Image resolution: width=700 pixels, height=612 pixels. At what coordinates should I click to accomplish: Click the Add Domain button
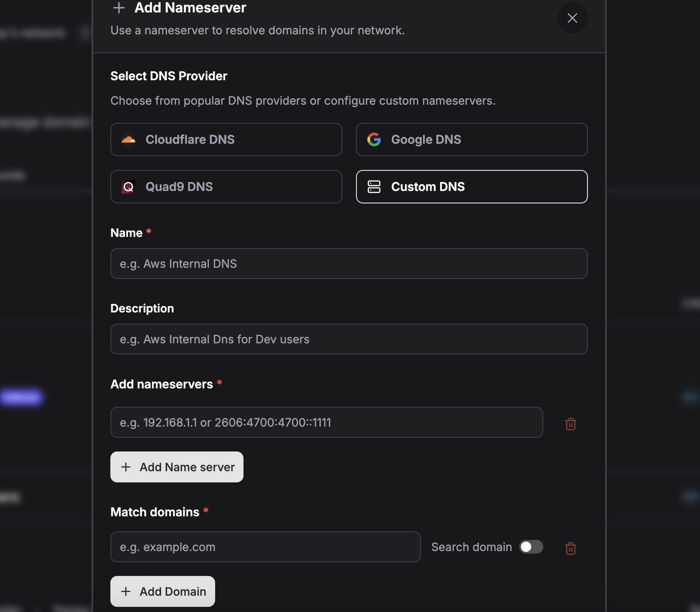(163, 591)
